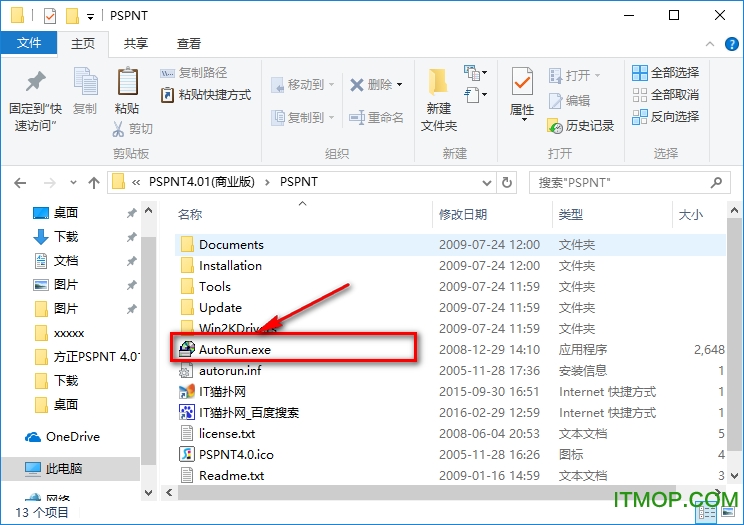Open the Quick Access Toolbar customize dropdown

tap(90, 17)
